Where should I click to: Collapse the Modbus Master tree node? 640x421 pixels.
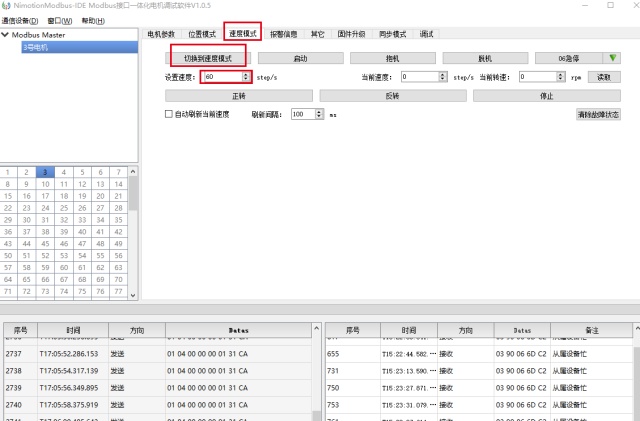[x=6, y=35]
